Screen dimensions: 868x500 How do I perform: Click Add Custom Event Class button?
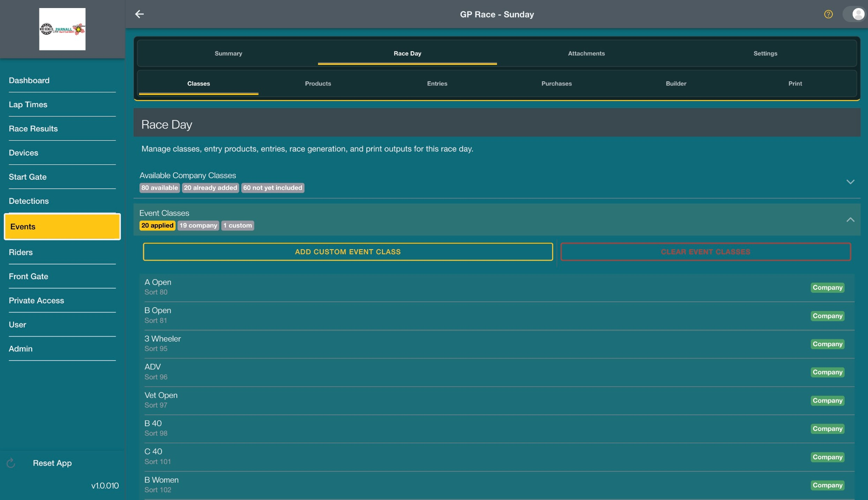click(348, 252)
